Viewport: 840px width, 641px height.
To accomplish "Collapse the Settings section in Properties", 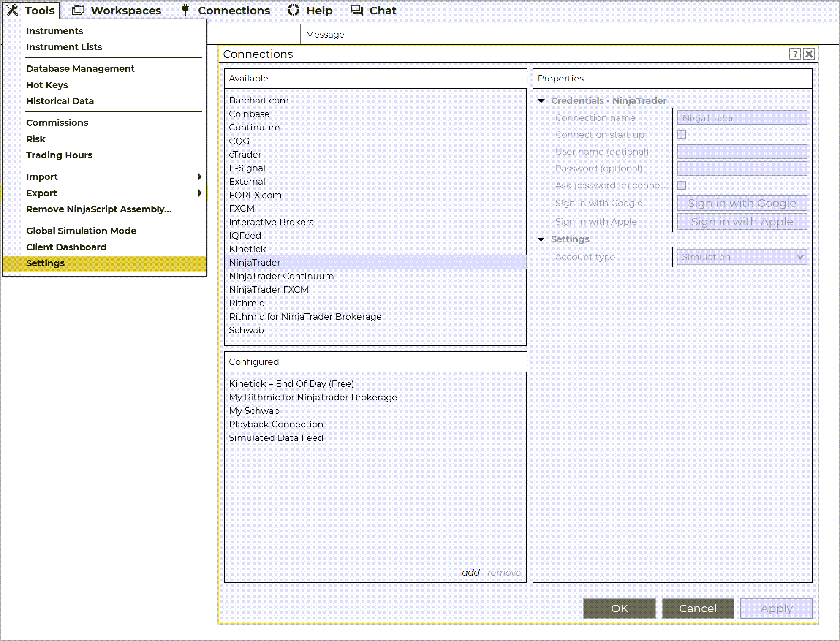I will click(541, 239).
